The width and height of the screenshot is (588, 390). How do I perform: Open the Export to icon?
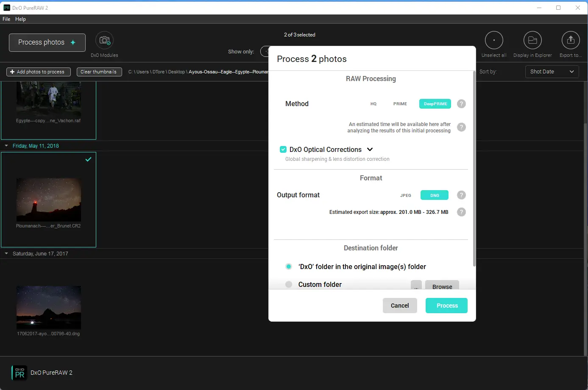[571, 40]
